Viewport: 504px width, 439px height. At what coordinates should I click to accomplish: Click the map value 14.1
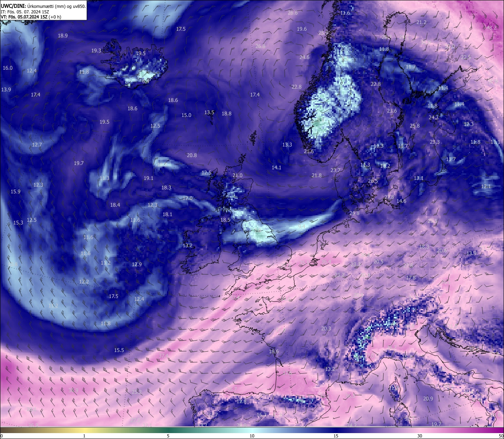[x=276, y=167]
